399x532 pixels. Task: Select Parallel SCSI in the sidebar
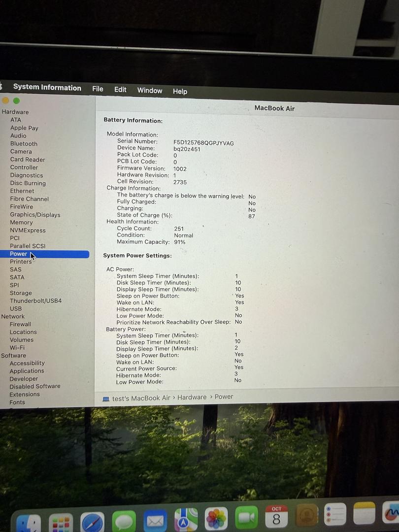28,246
